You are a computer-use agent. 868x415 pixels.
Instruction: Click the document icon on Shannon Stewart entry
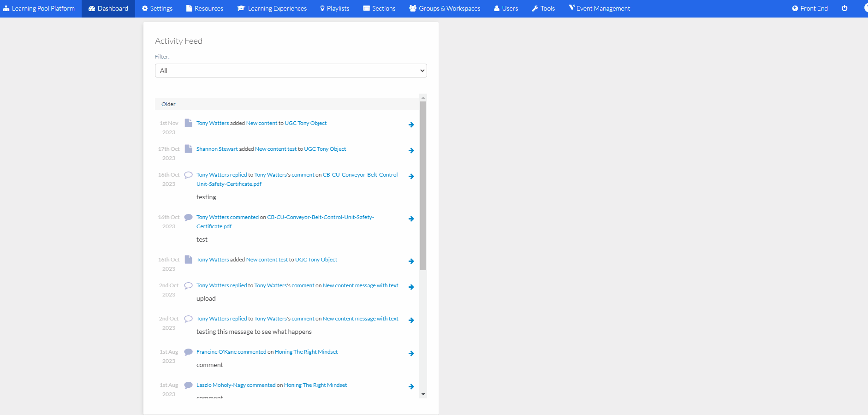(x=188, y=148)
